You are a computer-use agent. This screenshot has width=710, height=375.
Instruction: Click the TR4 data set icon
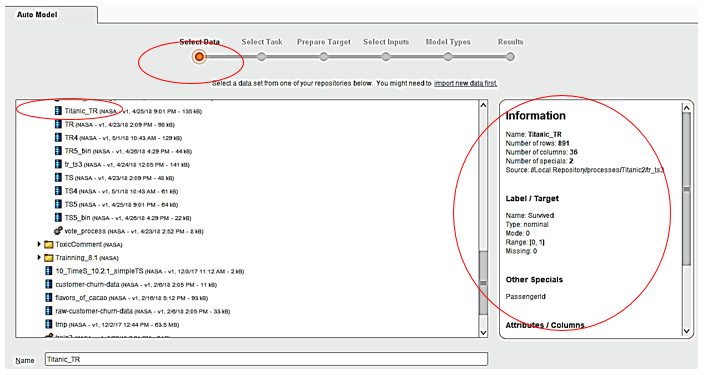pyautogui.click(x=58, y=137)
